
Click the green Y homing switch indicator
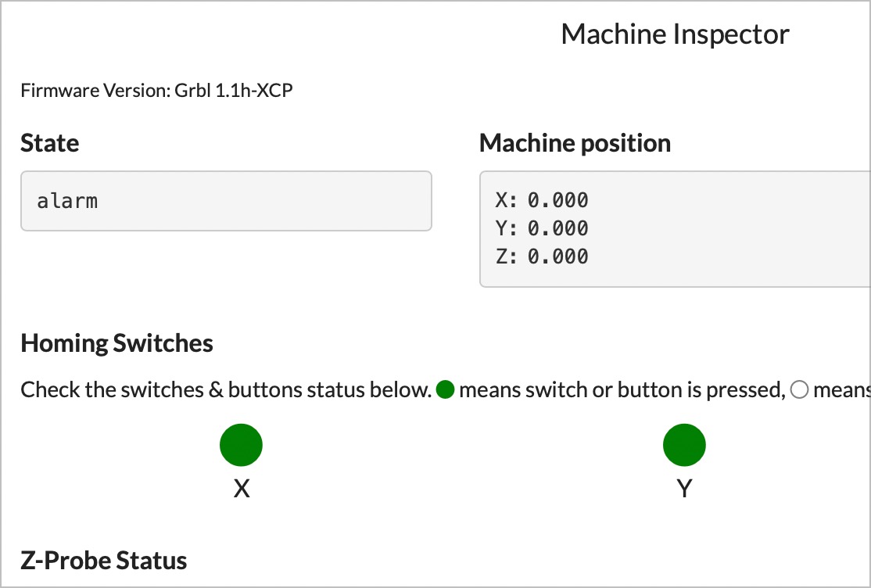pos(684,445)
